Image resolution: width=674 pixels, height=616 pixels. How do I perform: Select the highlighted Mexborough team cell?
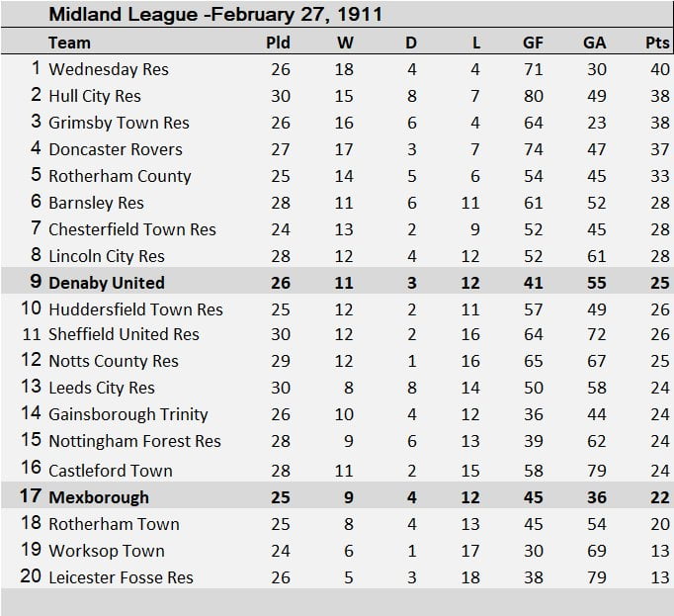(x=99, y=497)
